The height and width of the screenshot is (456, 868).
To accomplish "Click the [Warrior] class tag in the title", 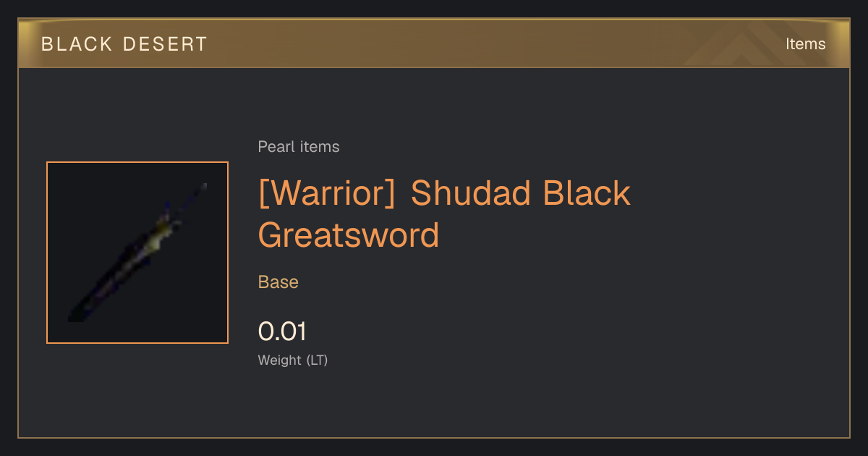I will point(327,194).
